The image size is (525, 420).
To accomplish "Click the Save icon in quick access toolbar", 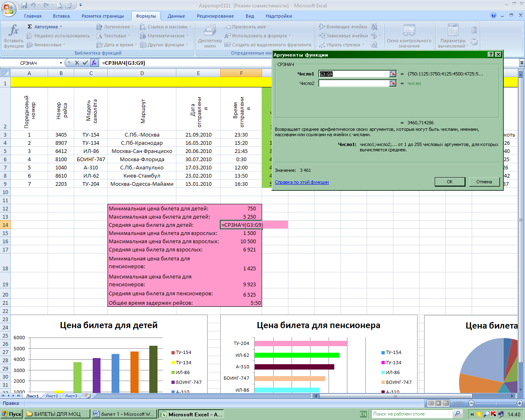I will 24,5.
